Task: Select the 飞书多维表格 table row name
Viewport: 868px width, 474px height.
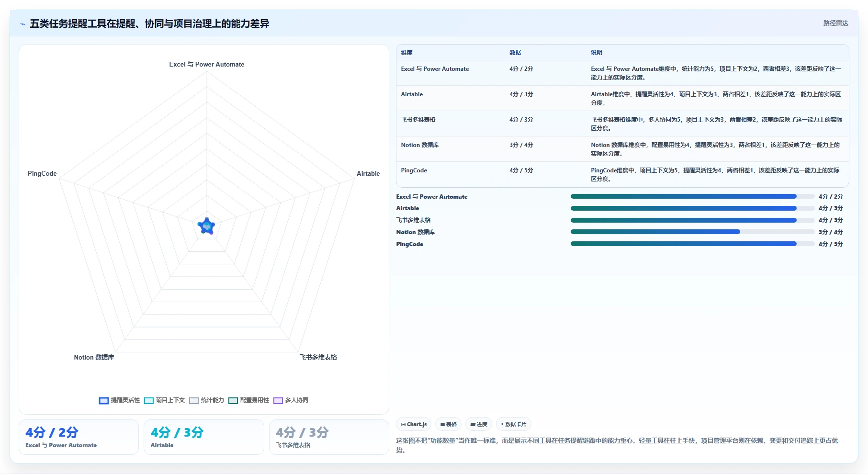Action: tap(418, 120)
